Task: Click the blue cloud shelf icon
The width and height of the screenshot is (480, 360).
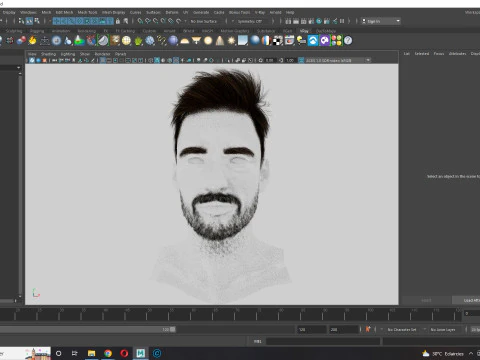Action: point(313,41)
